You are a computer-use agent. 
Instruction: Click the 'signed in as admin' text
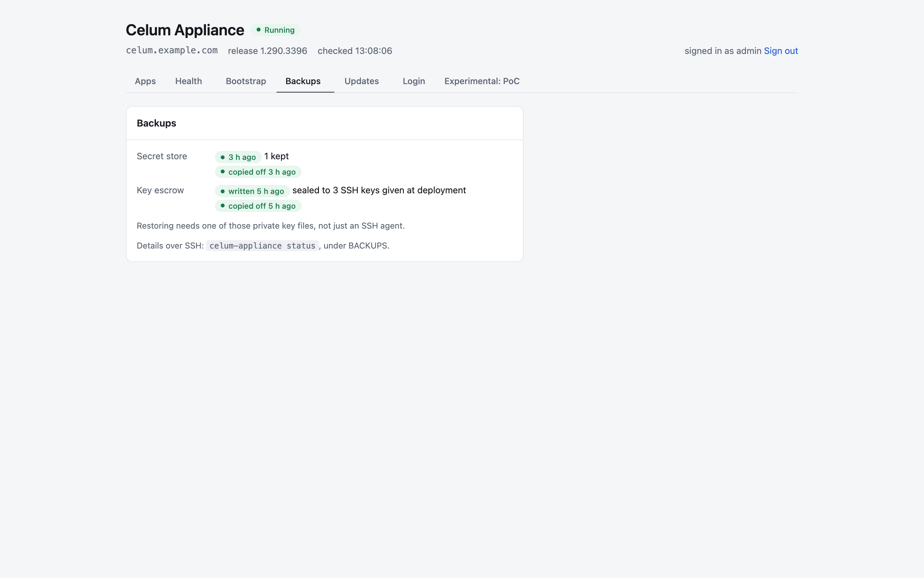pos(723,51)
